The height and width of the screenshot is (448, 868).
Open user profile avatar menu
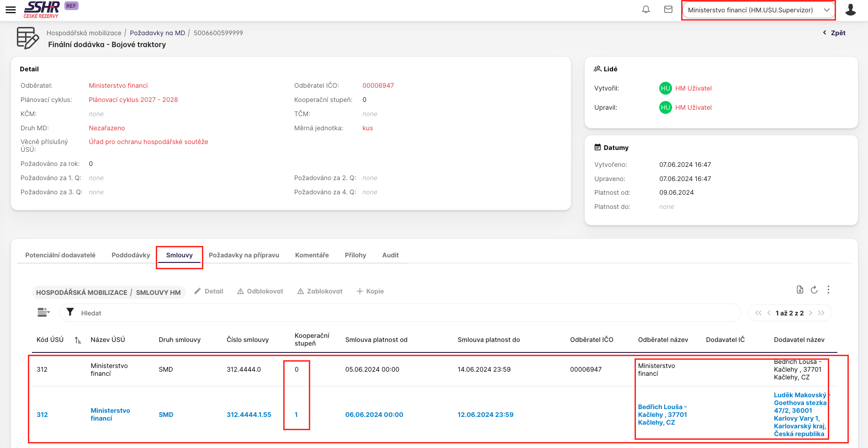coord(850,10)
